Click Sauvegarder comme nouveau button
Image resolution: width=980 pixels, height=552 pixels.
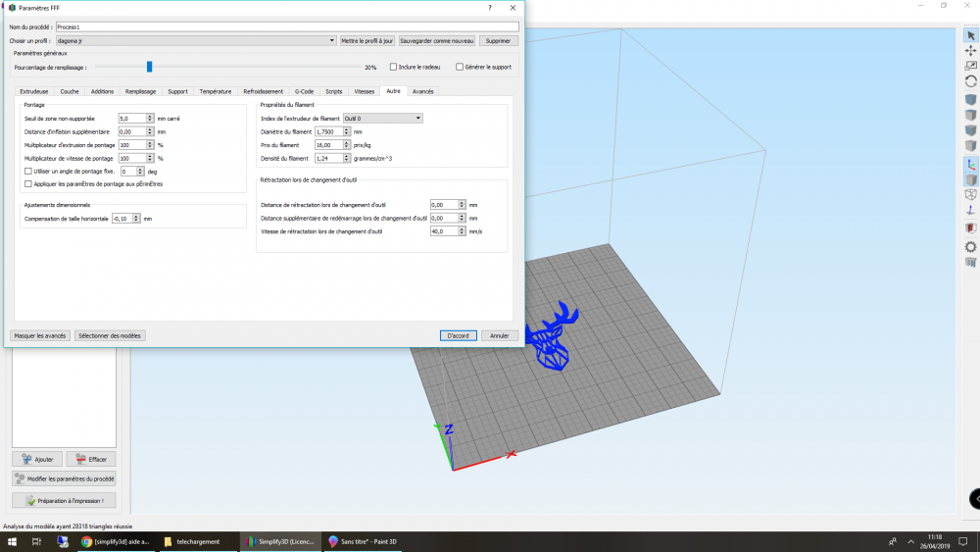pyautogui.click(x=437, y=40)
